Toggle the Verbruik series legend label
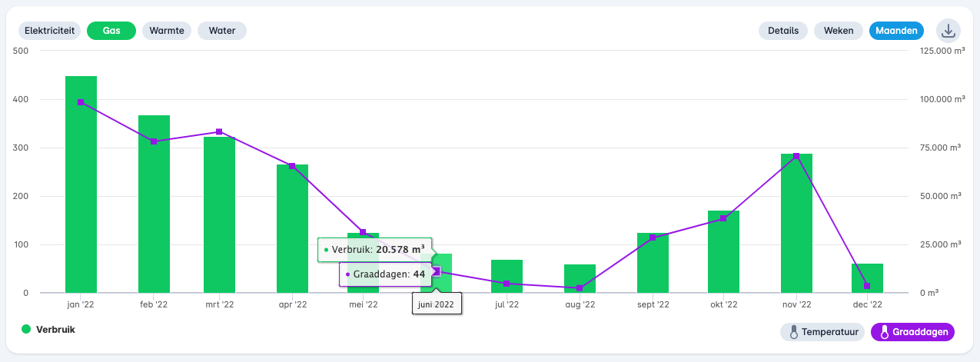Image resolution: width=980 pixels, height=362 pixels. point(55,329)
